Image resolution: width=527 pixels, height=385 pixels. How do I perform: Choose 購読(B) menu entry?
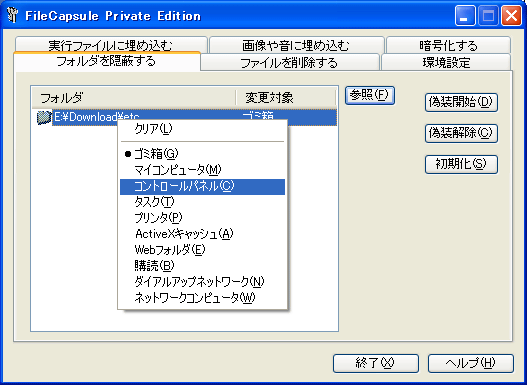pyautogui.click(x=202, y=266)
